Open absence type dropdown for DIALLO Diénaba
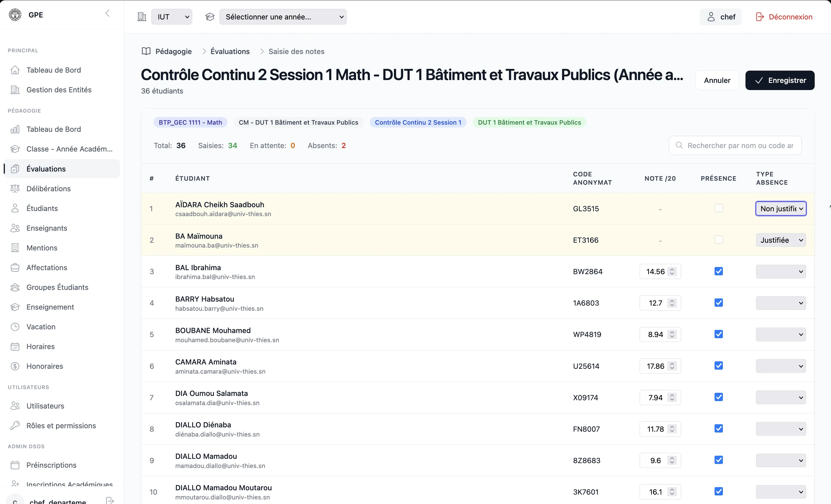831x504 pixels. 781,429
